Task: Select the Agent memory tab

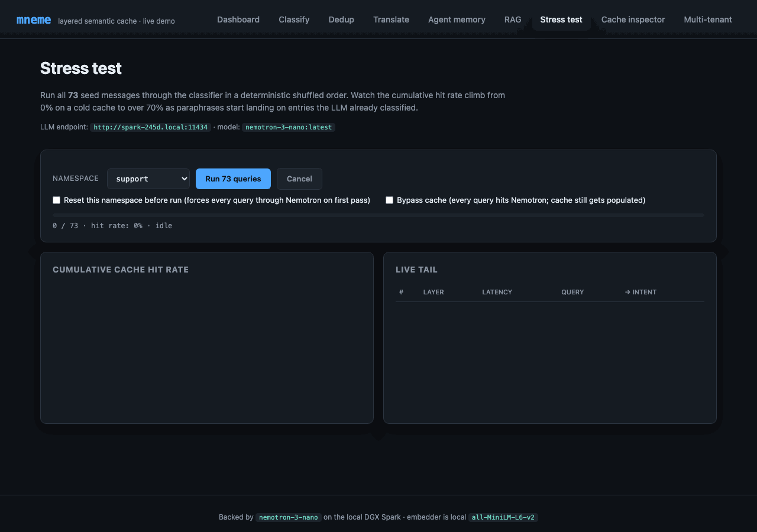Action: click(x=457, y=20)
